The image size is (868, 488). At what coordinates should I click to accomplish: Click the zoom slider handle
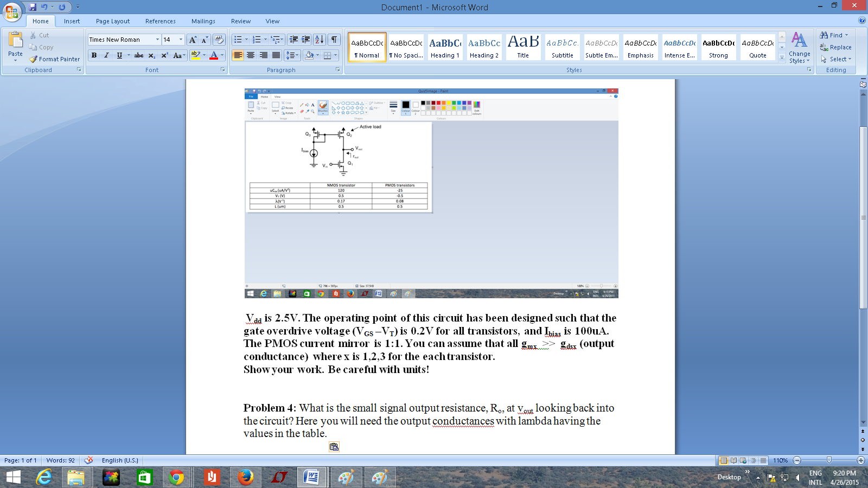[x=828, y=460]
